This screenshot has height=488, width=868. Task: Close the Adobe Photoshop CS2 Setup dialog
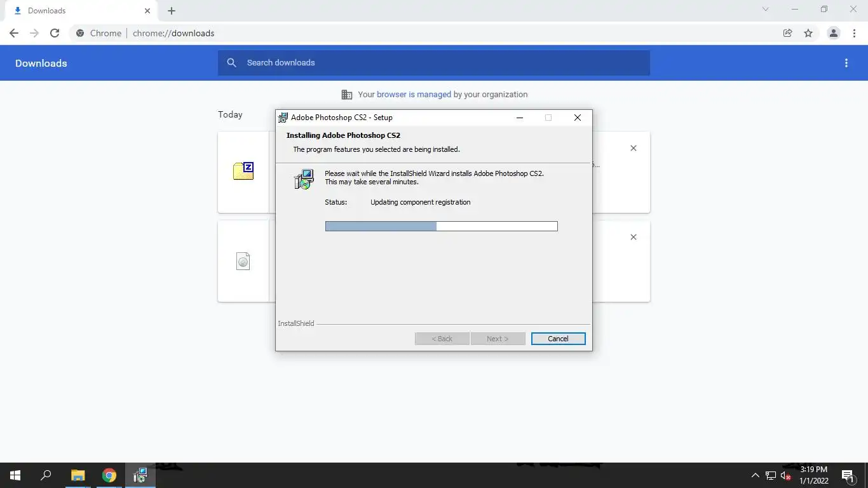[577, 118]
